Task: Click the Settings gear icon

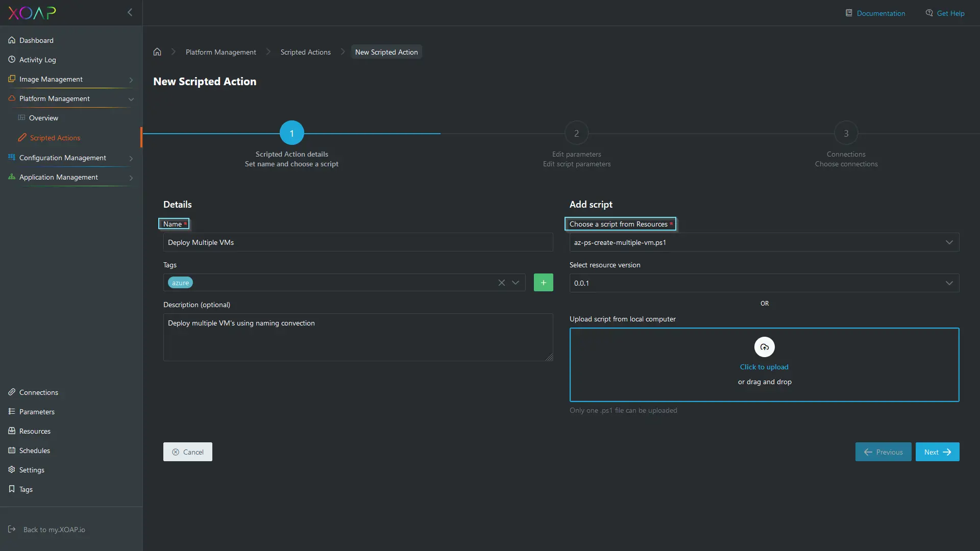Action: coord(12,469)
